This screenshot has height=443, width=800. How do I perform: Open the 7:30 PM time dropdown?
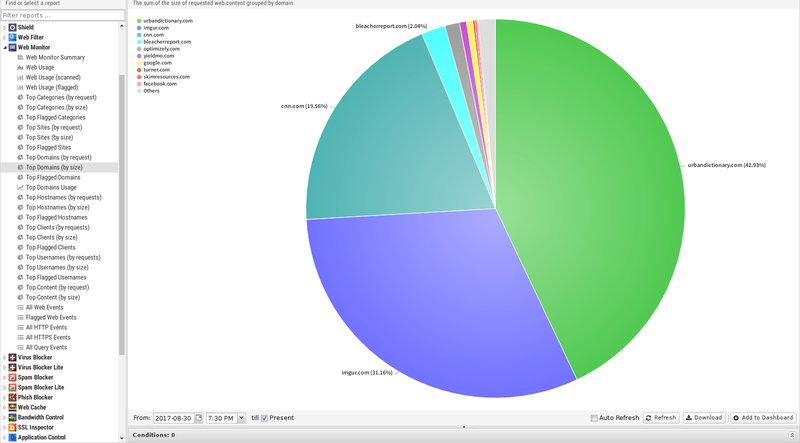[241, 417]
